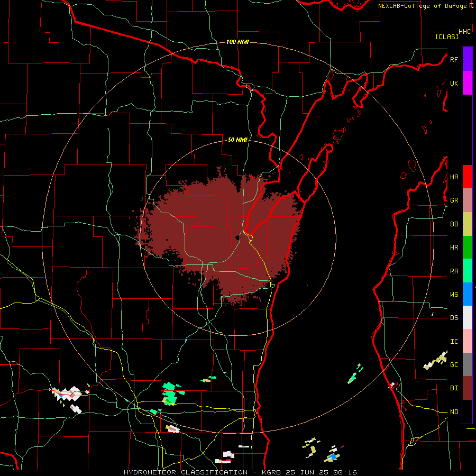
Task: Click the "WS" legend label
Action: [454, 295]
